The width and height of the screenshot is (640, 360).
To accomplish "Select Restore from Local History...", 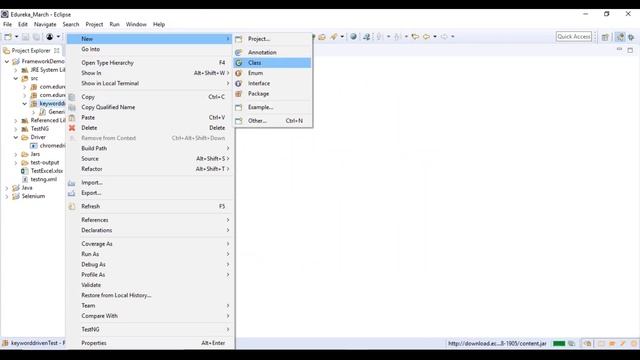I will pyautogui.click(x=150, y=296).
